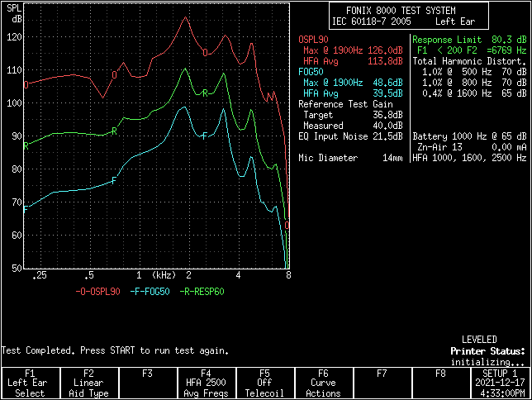Click the green Response Limit 80.3 dB readout
The image size is (532, 400).
coord(469,40)
